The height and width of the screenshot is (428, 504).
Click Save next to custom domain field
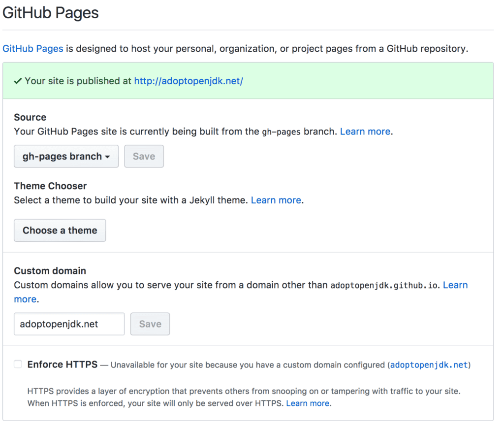(x=150, y=324)
